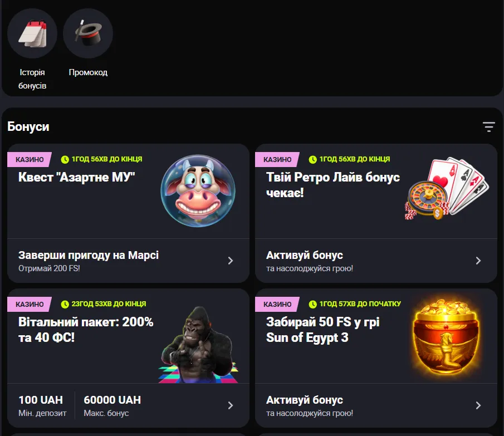
Task: Click the 23ГОД 53ХВ ДО КІНЦЯ timer
Action: coord(104,304)
